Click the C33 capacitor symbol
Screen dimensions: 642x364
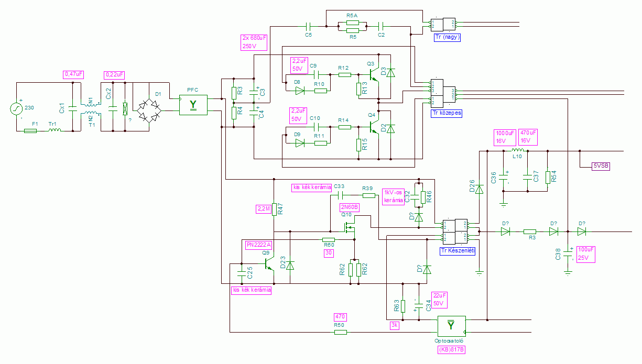point(340,195)
